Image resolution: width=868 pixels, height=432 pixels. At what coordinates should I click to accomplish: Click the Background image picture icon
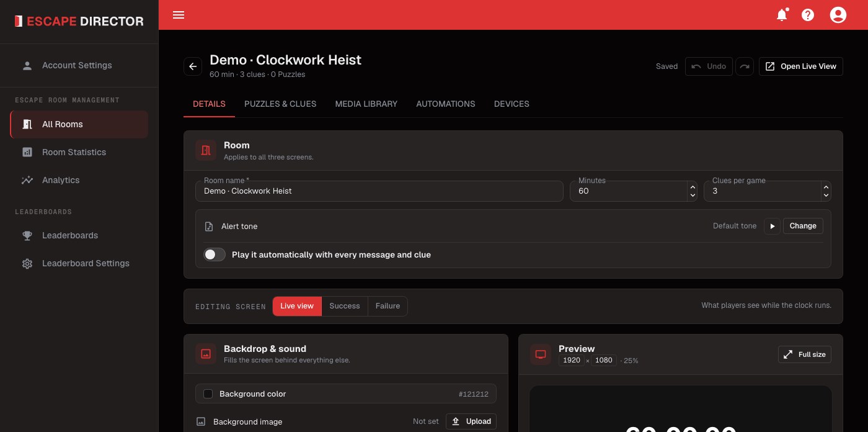pyautogui.click(x=201, y=421)
